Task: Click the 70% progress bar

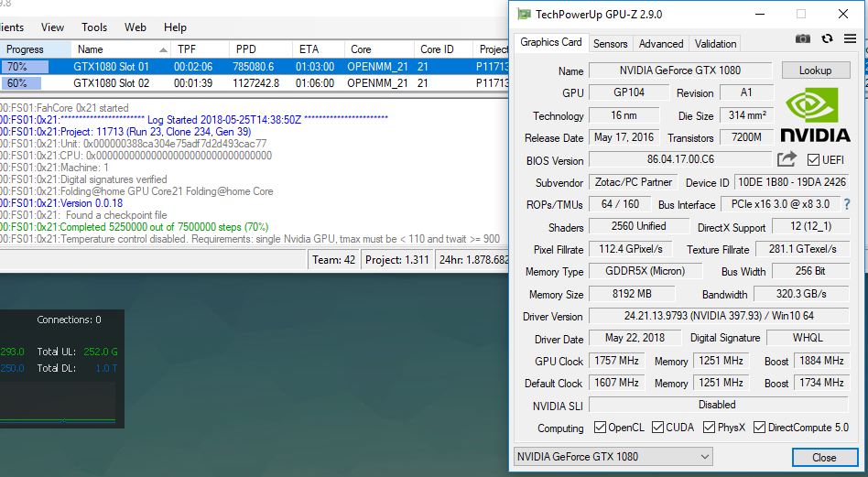Action: click(25, 67)
